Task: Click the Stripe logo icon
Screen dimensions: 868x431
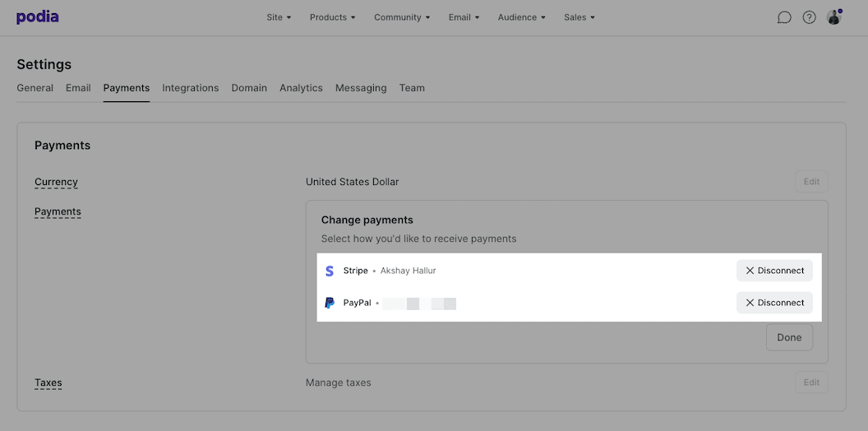Action: (330, 271)
